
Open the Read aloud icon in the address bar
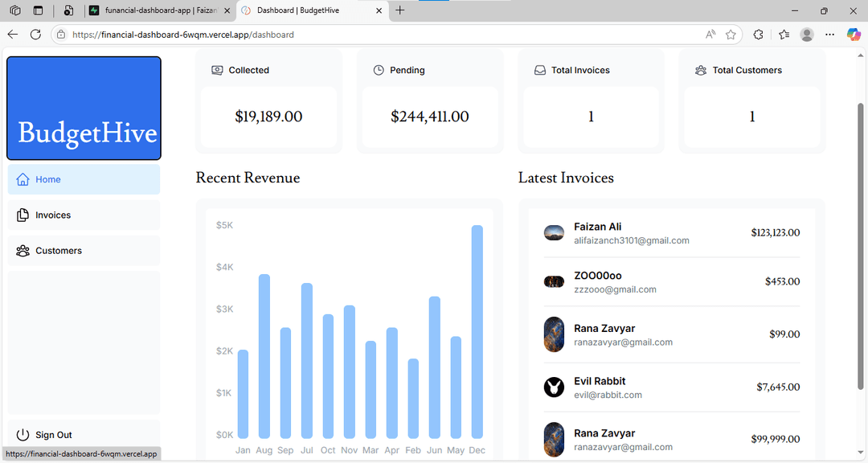710,35
